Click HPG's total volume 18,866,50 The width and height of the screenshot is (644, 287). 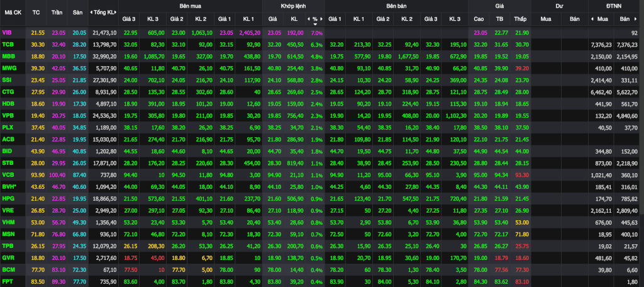coord(104,199)
